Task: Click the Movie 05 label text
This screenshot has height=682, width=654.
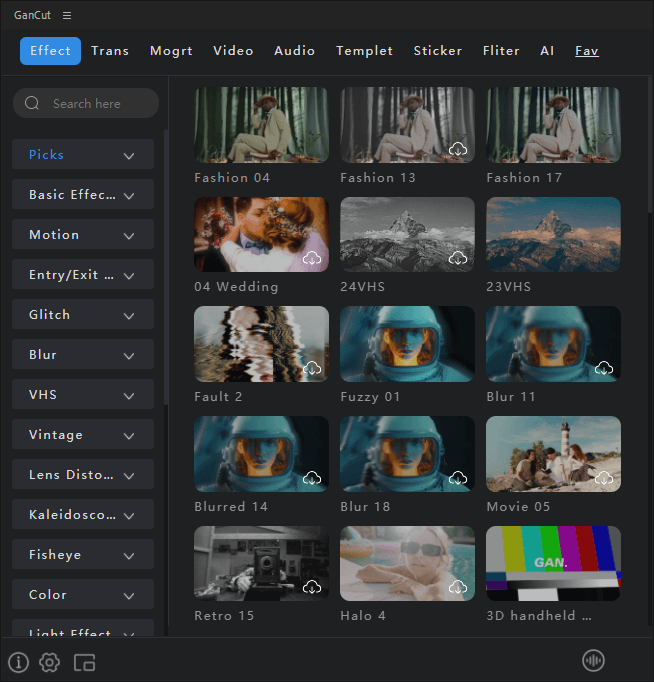Action: 518,507
